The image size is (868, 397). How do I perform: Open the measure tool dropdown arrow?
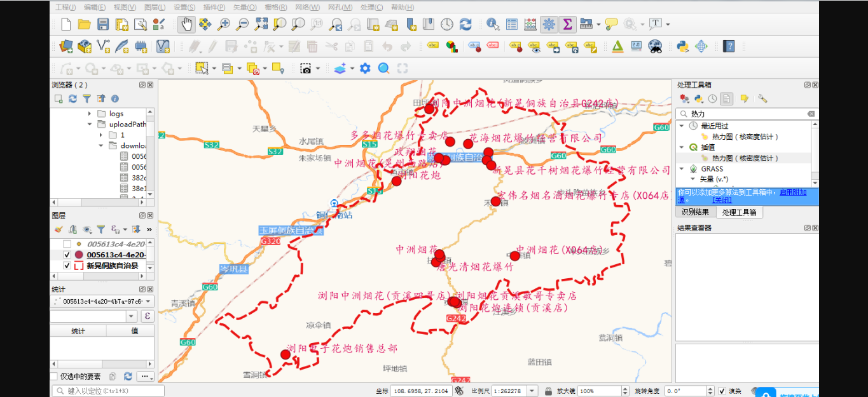pos(598,25)
